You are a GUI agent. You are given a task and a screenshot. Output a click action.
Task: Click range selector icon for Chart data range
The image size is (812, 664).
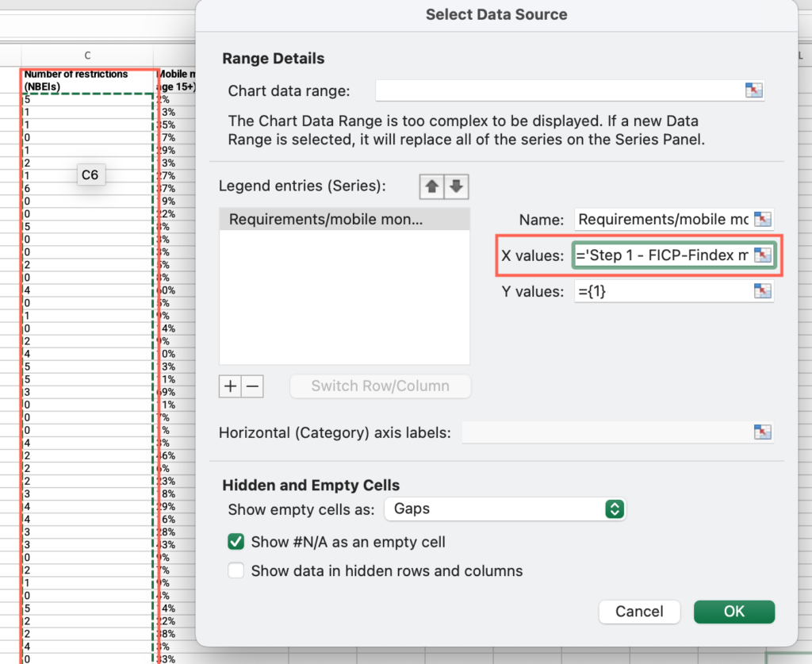point(754,90)
